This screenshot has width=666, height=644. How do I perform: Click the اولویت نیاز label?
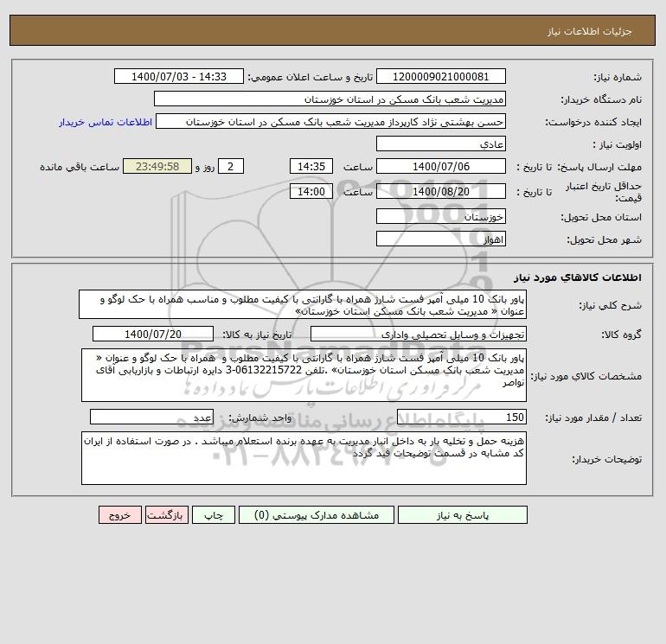pos(618,144)
